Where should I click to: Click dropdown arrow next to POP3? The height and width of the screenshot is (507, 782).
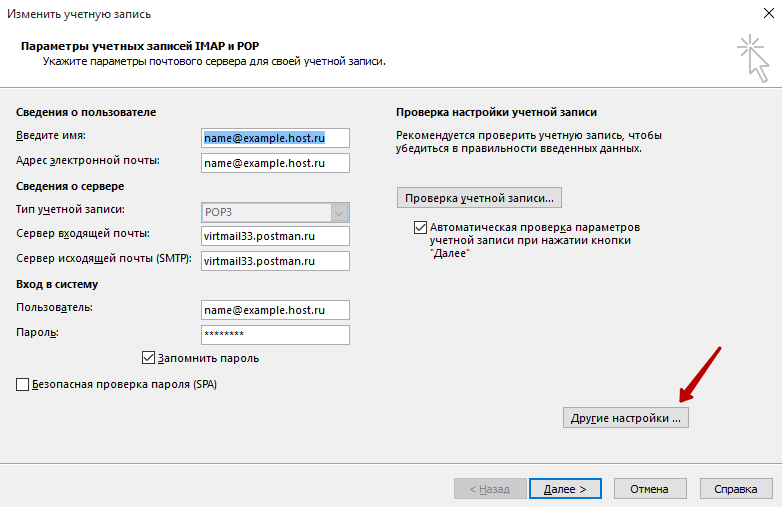coord(339,213)
